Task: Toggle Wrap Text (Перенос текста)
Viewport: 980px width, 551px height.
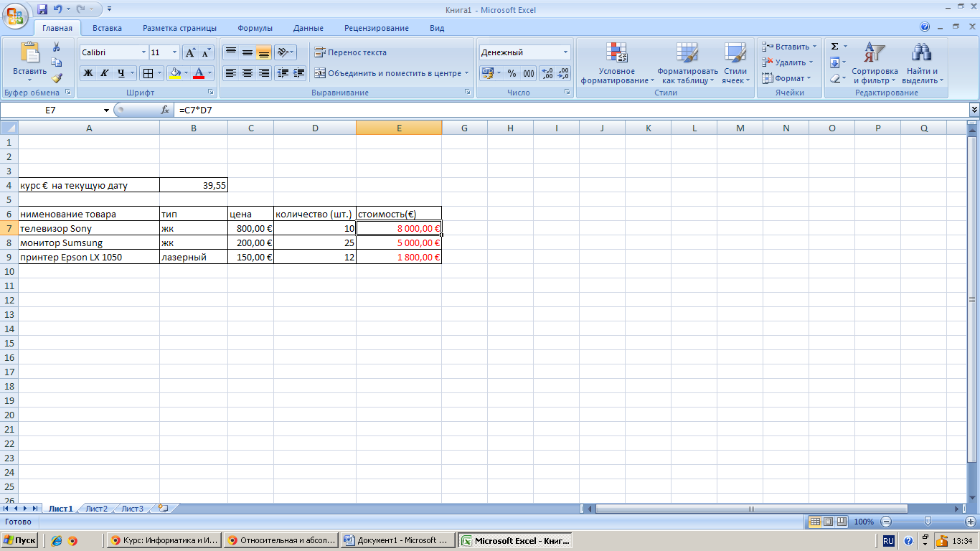Action: pyautogui.click(x=351, y=52)
